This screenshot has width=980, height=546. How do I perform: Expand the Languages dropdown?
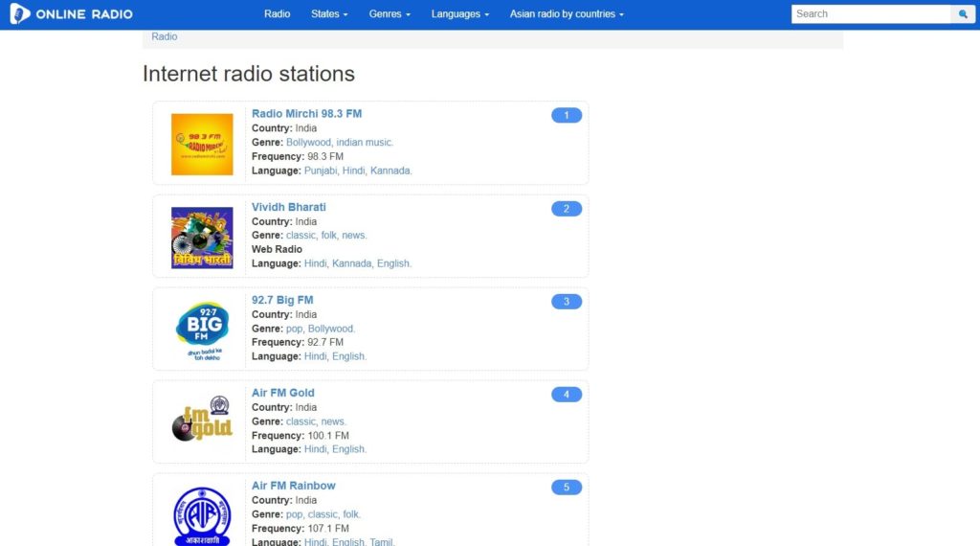[x=459, y=14]
